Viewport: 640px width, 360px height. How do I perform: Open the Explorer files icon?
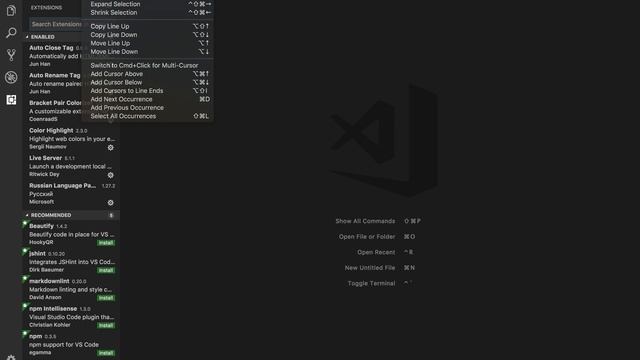[11, 10]
